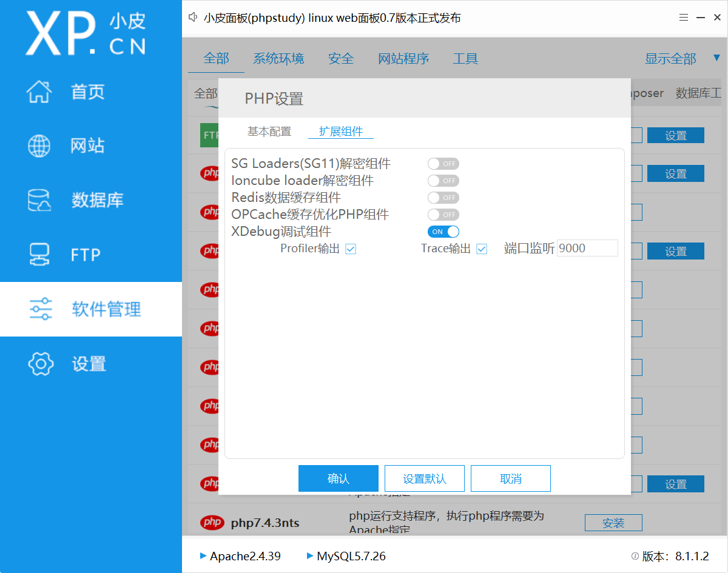Click the PHP设置 dialog title

pos(274,99)
